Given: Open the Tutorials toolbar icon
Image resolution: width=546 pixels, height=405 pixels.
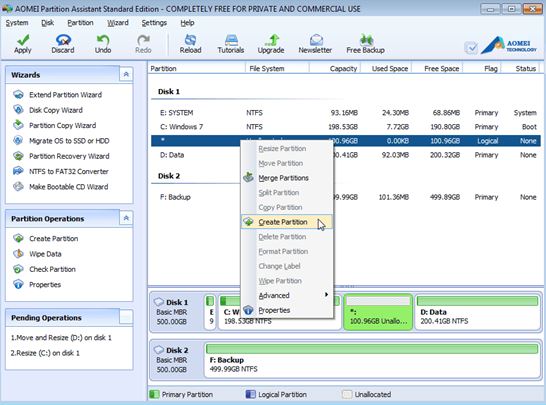Looking at the screenshot, I should [231, 40].
